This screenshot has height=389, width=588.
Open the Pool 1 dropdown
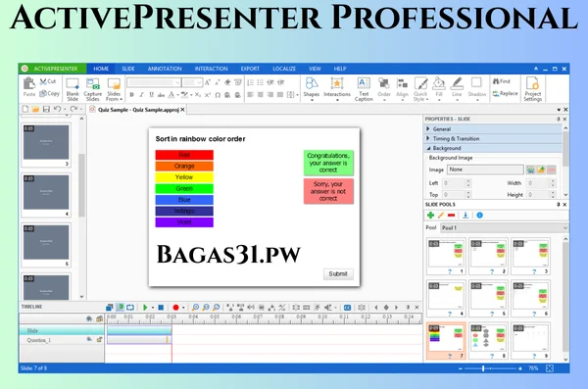point(504,227)
